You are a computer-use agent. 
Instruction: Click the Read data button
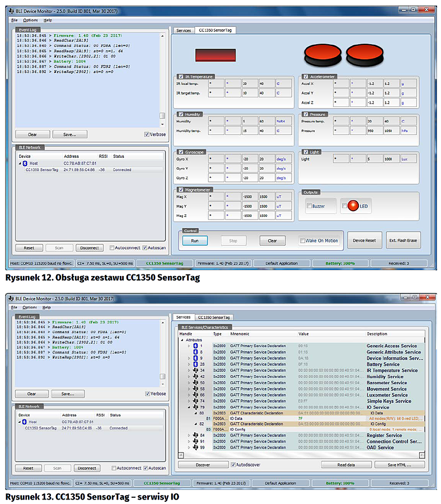tap(346, 465)
